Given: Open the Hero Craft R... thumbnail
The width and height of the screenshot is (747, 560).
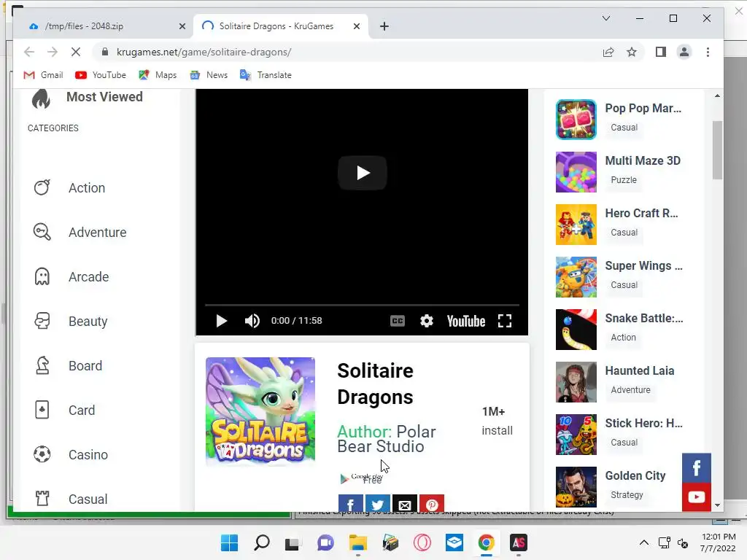Looking at the screenshot, I should click(x=576, y=225).
